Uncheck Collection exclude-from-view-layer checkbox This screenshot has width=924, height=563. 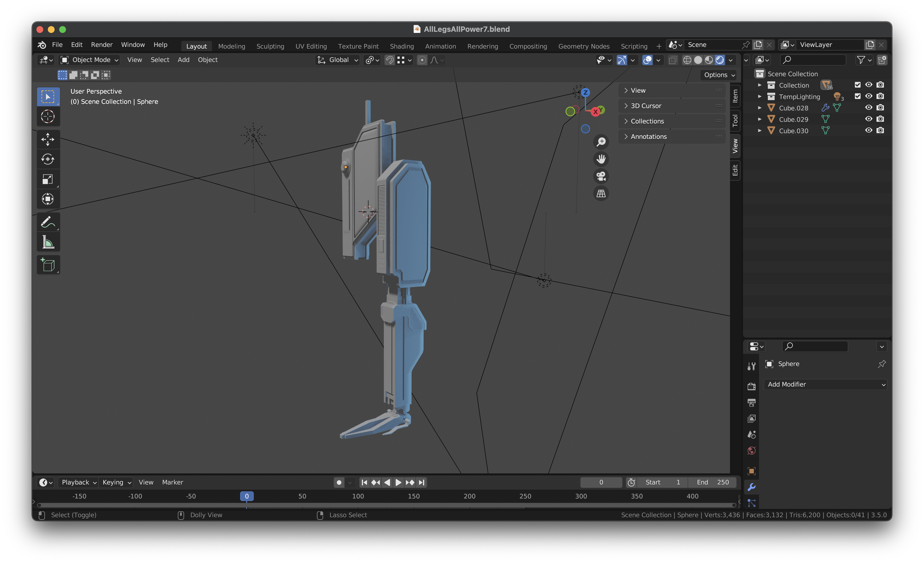857,85
